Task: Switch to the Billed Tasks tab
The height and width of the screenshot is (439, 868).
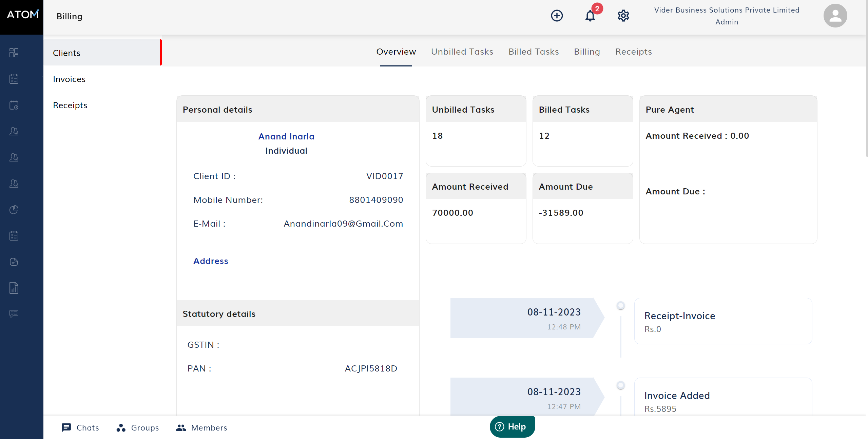Action: pyautogui.click(x=534, y=52)
